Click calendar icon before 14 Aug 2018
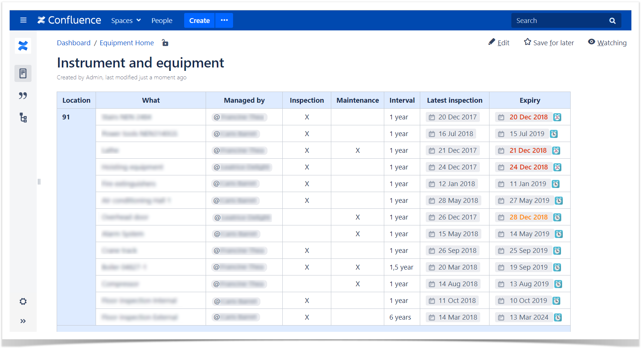 click(x=432, y=284)
